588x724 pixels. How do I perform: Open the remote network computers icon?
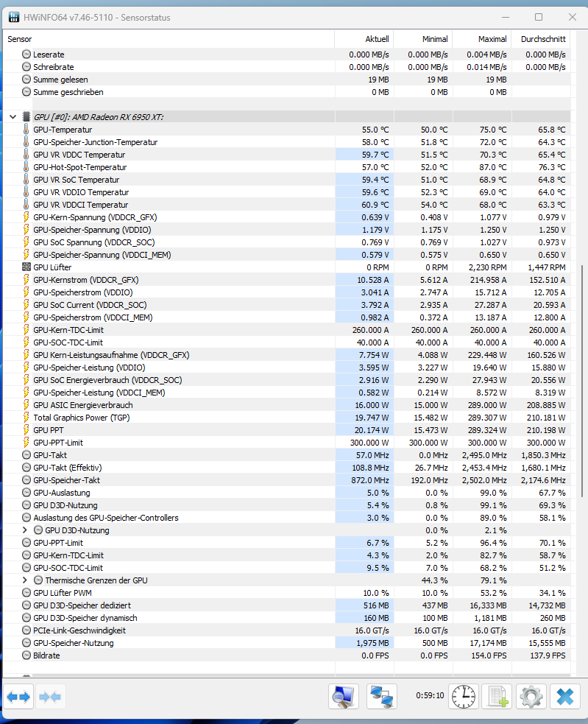click(x=382, y=697)
